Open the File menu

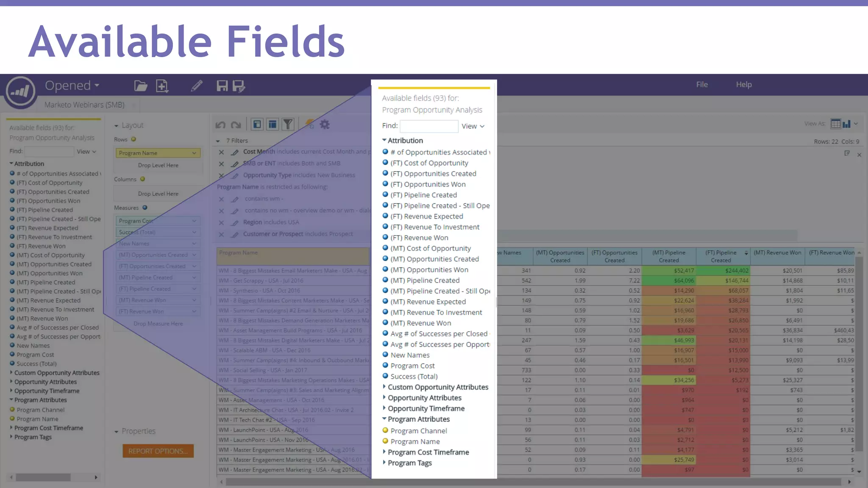pyautogui.click(x=702, y=85)
